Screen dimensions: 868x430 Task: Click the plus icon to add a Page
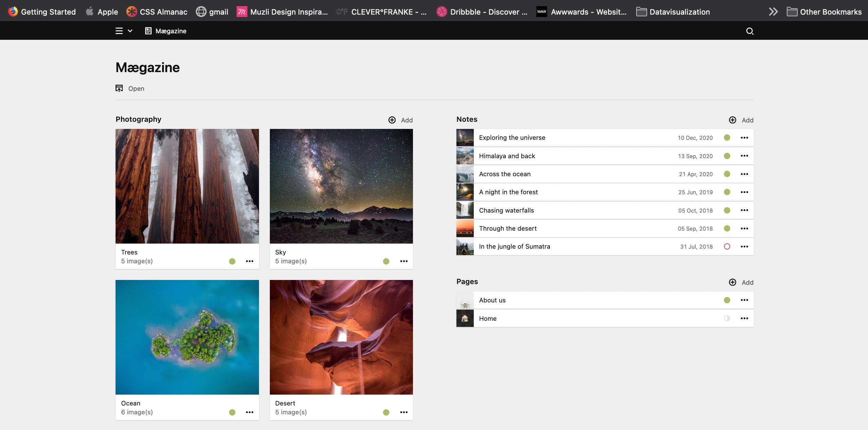pos(732,282)
